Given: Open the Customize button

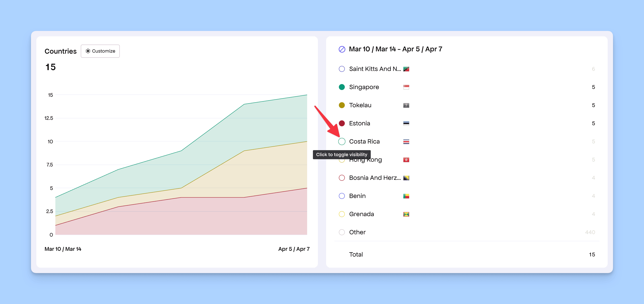Looking at the screenshot, I should coord(100,51).
